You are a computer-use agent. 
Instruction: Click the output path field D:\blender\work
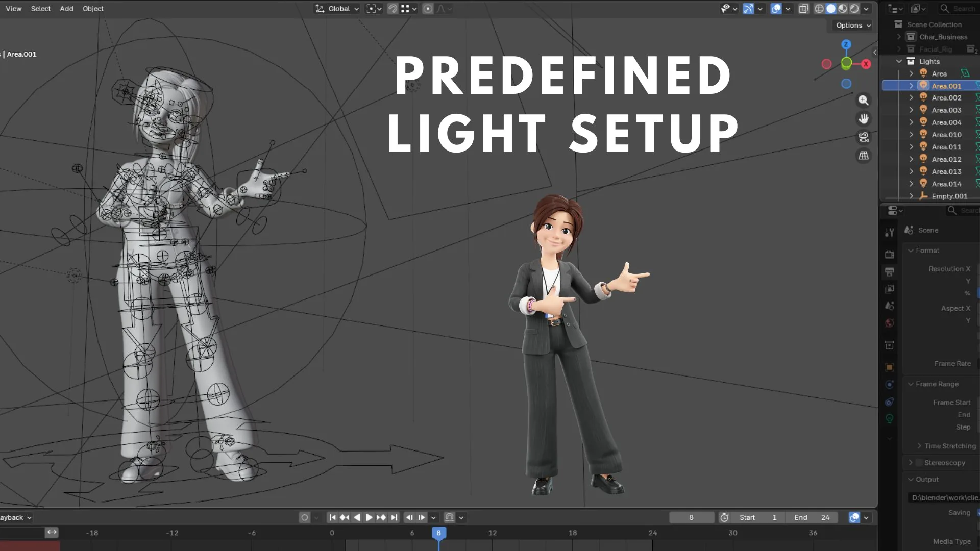tap(944, 497)
